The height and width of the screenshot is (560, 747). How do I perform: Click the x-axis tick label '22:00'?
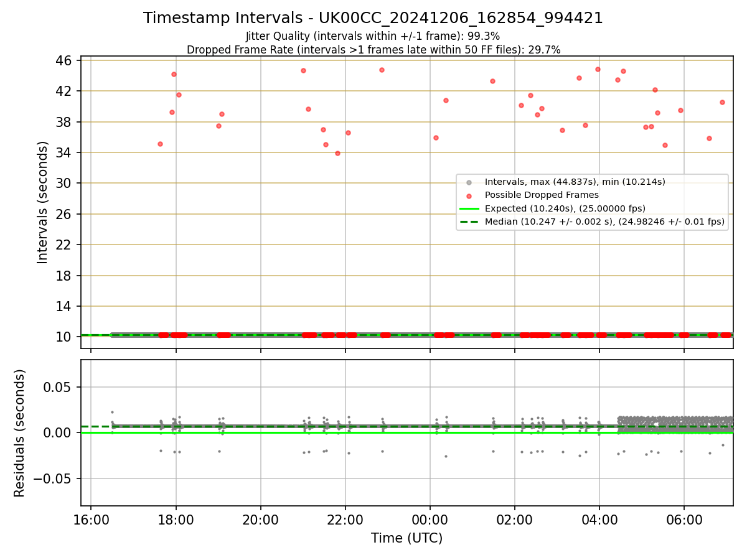[345, 519]
